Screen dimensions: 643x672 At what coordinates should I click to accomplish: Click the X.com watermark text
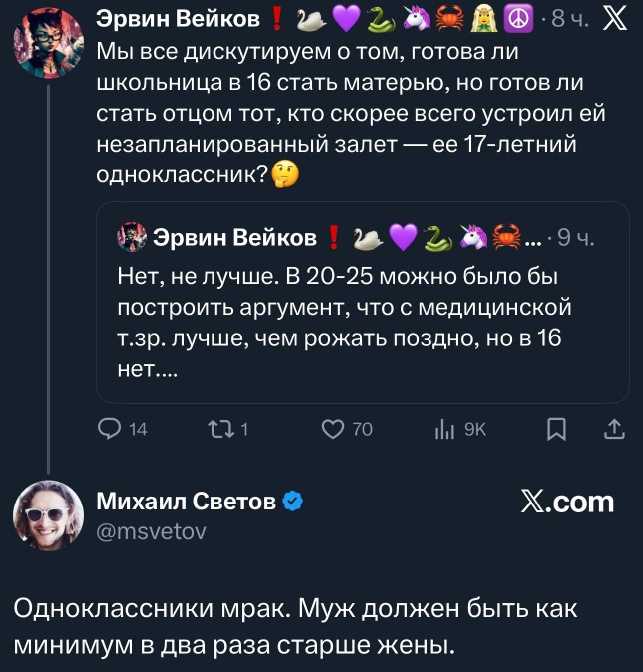567,502
